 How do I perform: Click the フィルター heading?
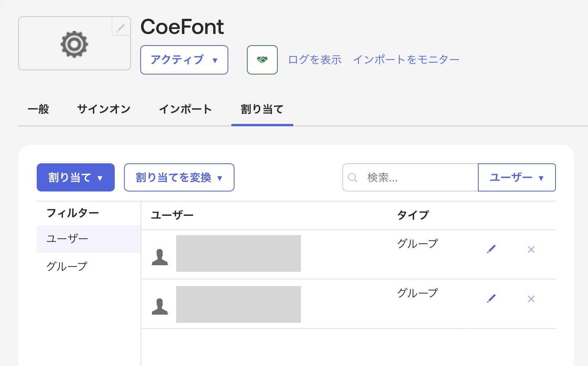pyautogui.click(x=73, y=213)
